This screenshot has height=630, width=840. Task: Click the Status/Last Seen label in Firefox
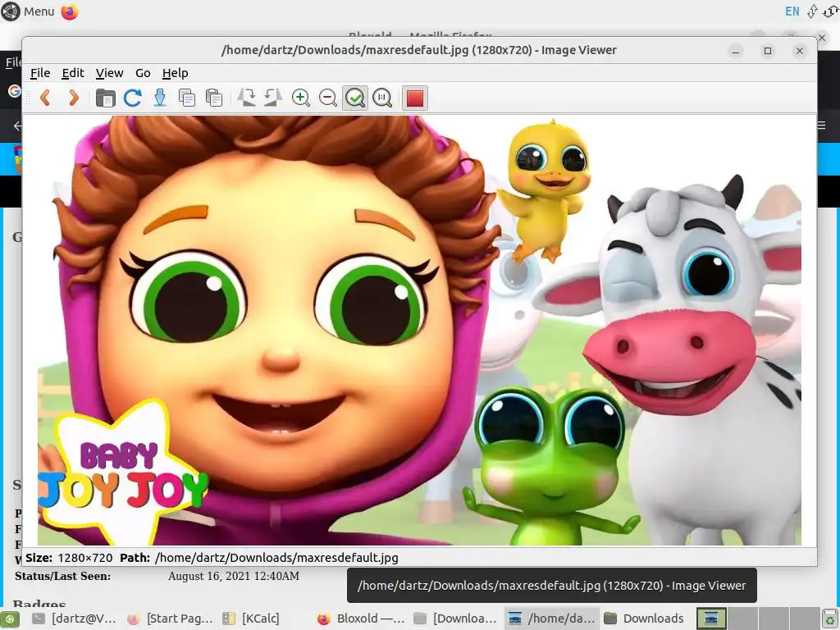(62, 577)
